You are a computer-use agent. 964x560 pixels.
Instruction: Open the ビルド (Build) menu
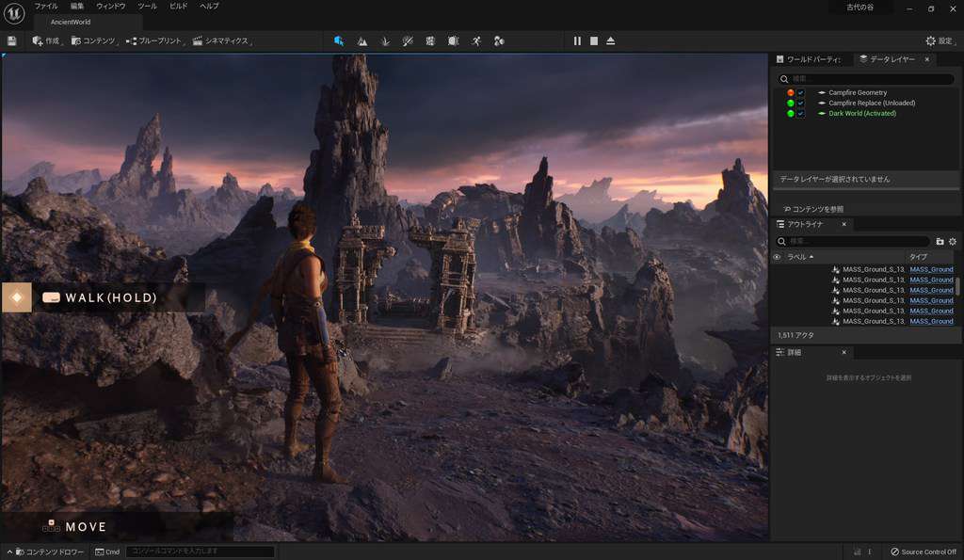[x=178, y=7]
